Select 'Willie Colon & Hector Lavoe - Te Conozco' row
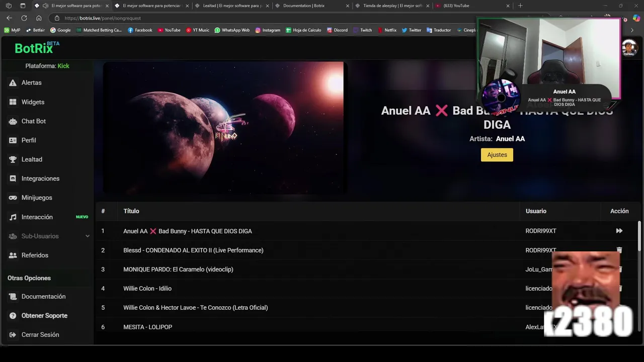This screenshot has height=362, width=644. [367, 308]
